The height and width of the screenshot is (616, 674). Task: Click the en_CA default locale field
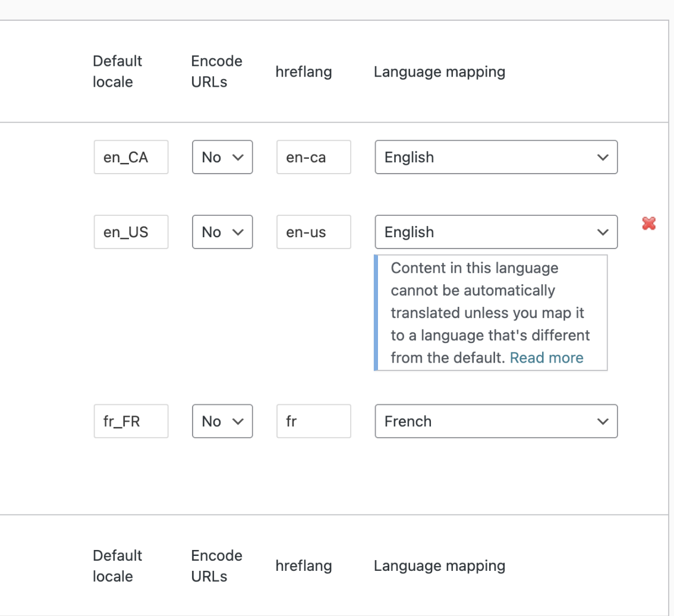(x=131, y=158)
